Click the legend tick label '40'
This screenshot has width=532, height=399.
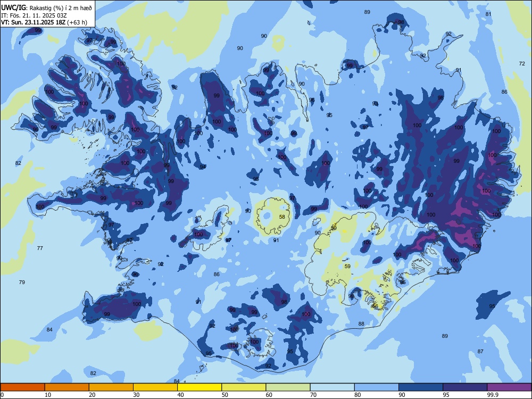coord(180,395)
